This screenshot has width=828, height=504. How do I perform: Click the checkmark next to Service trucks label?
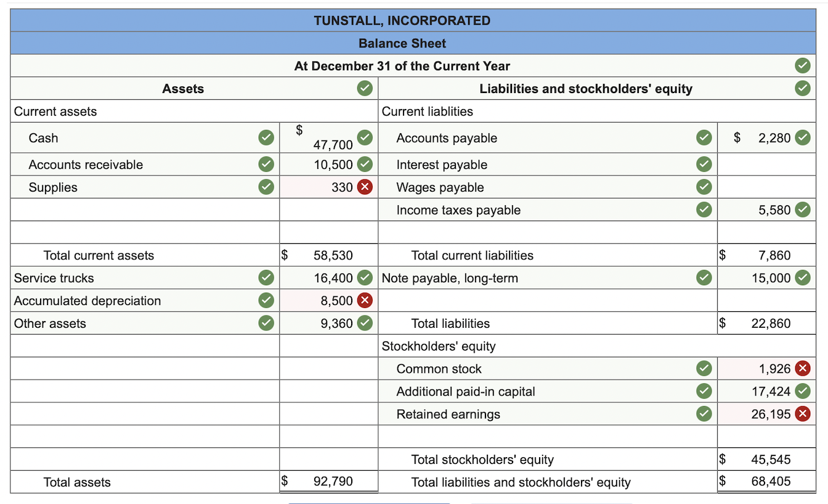coord(266,278)
